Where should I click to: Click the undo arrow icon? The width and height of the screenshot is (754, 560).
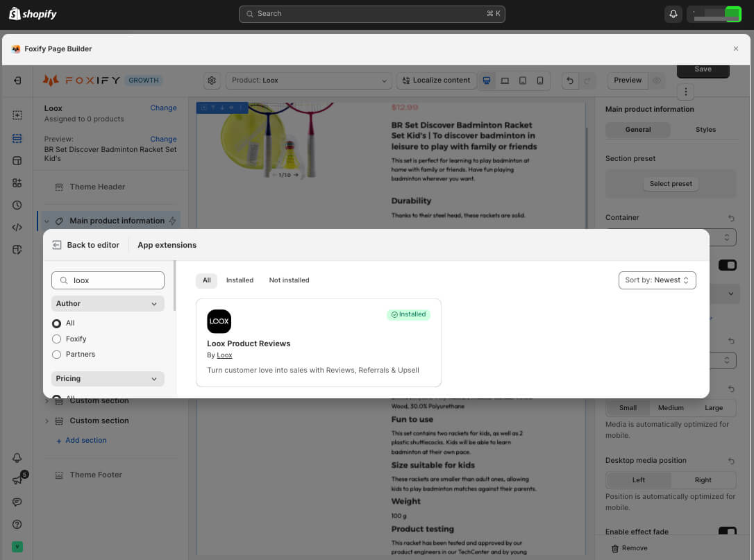click(x=570, y=80)
